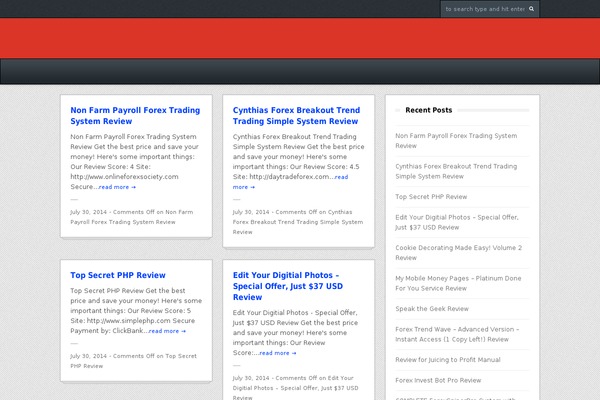Open sidebar link Speak the Geek Review

click(432, 309)
